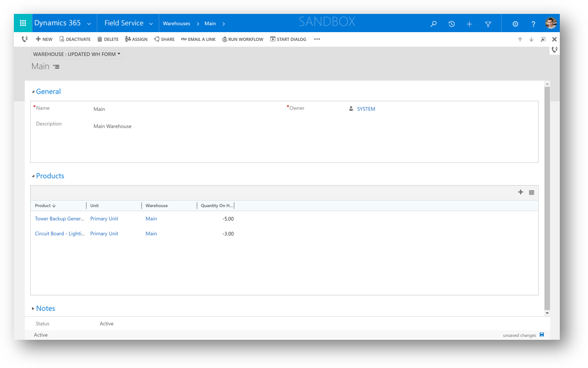Sort by the Unit column header
Screen dimensions: 588x368
pyautogui.click(x=95, y=206)
